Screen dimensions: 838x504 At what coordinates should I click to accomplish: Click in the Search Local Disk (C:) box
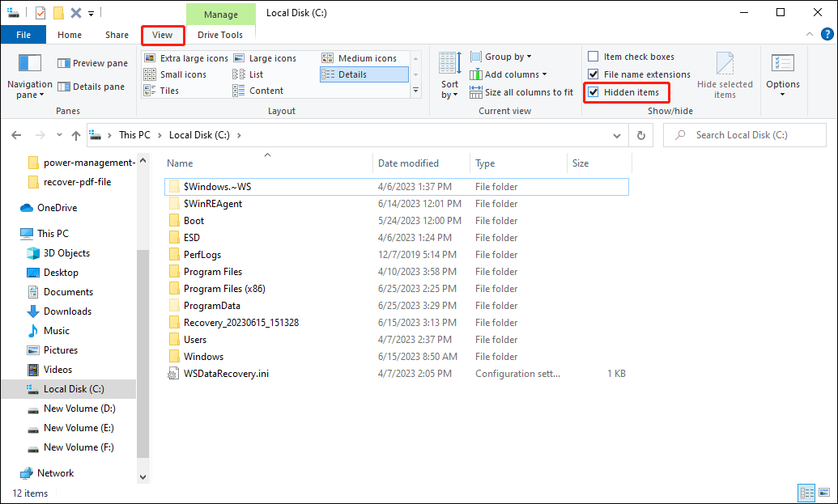744,135
